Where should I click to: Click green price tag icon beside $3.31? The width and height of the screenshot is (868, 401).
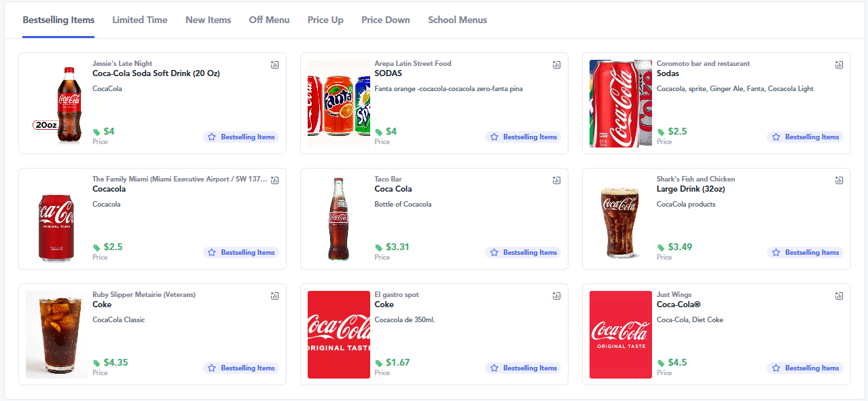pos(379,247)
